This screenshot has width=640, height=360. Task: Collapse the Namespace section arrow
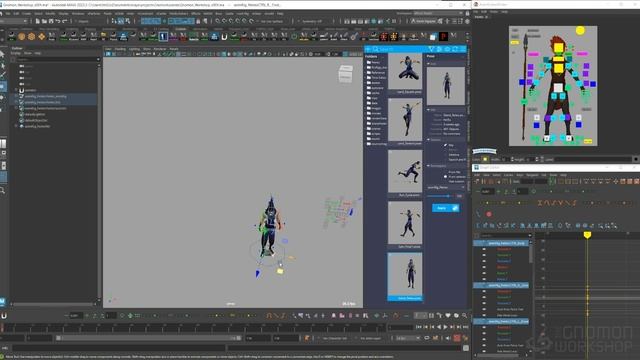(x=429, y=166)
